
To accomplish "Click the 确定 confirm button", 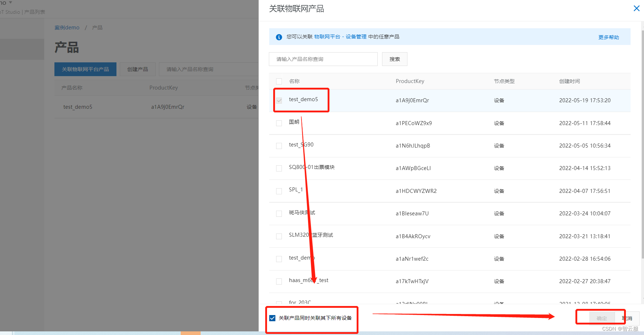I will 602,318.
